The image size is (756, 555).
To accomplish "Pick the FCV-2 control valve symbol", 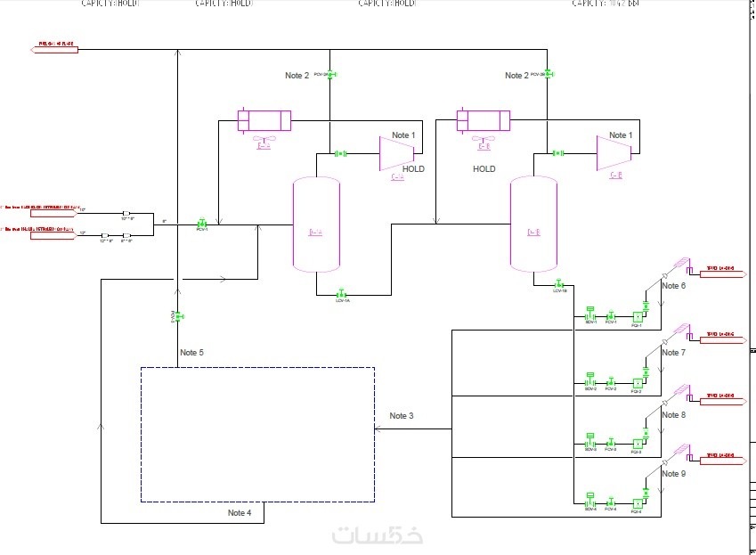I will tap(611, 382).
